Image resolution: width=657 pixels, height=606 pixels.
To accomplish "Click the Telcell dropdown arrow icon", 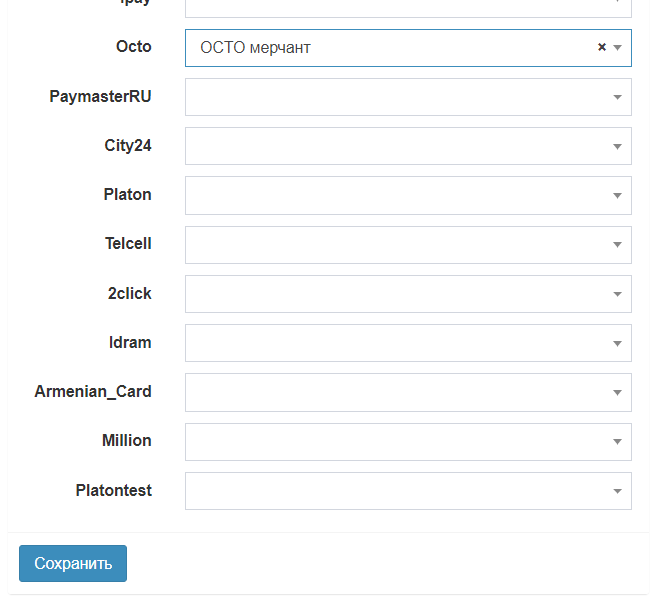I will pyautogui.click(x=618, y=244).
